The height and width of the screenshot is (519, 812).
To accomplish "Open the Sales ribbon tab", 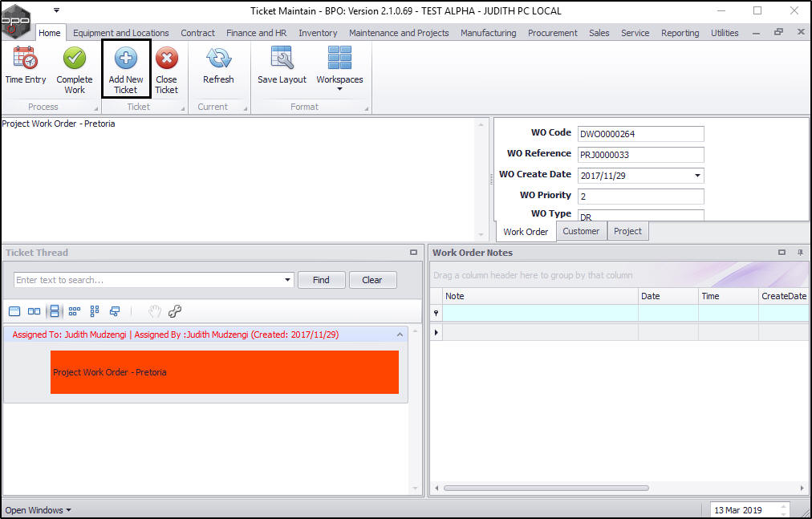I will tap(599, 33).
